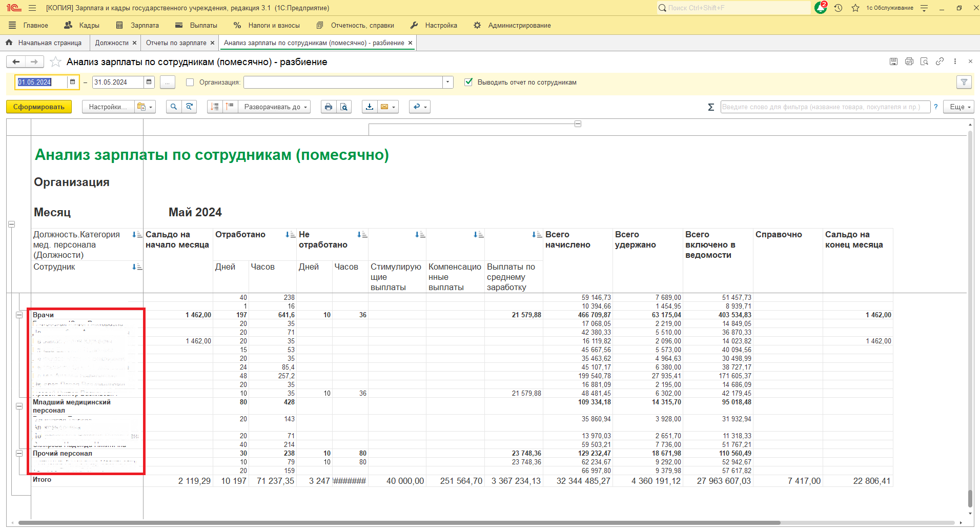Open the calendar picker for the 31.05.2024 date
Image resolution: width=980 pixels, height=531 pixels.
click(149, 82)
